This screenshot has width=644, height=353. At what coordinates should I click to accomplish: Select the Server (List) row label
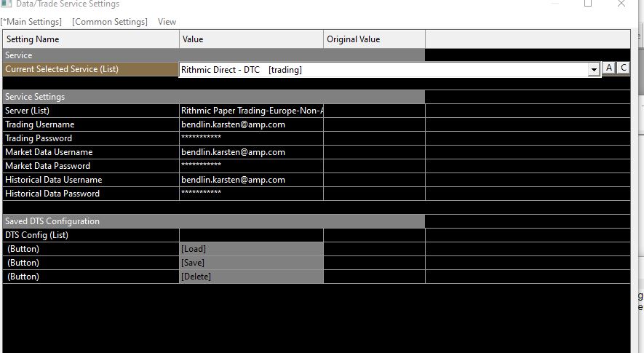[91, 111]
